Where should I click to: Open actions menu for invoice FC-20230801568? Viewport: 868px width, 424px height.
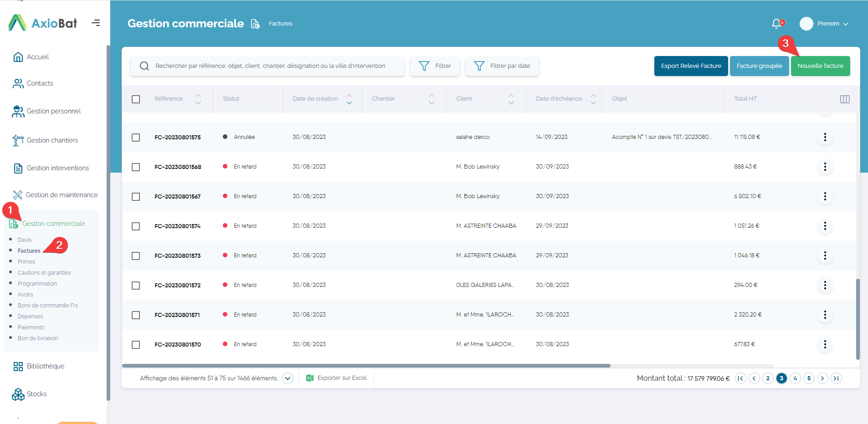tap(825, 167)
